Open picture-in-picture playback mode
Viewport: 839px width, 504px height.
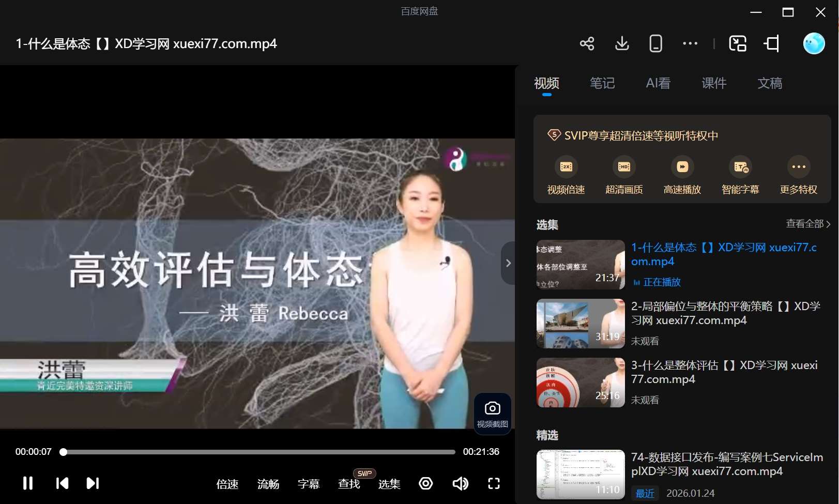tap(738, 43)
